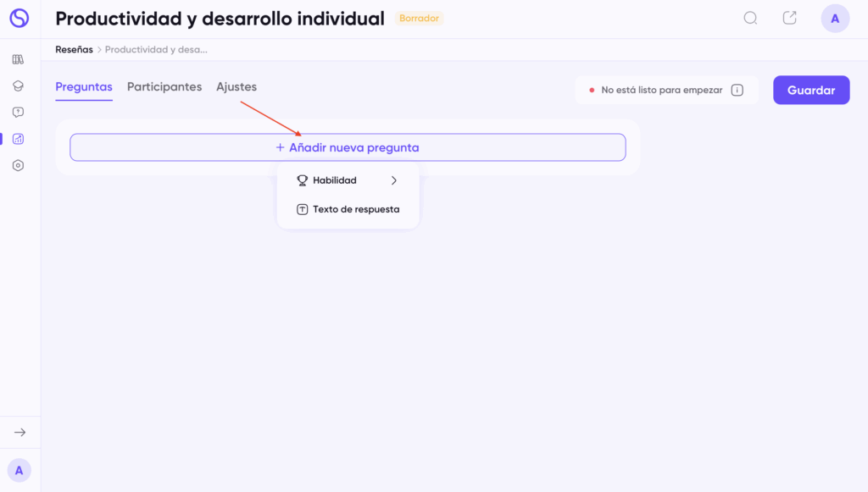
Task: Open the bottom-left user avatar
Action: [x=19, y=470]
